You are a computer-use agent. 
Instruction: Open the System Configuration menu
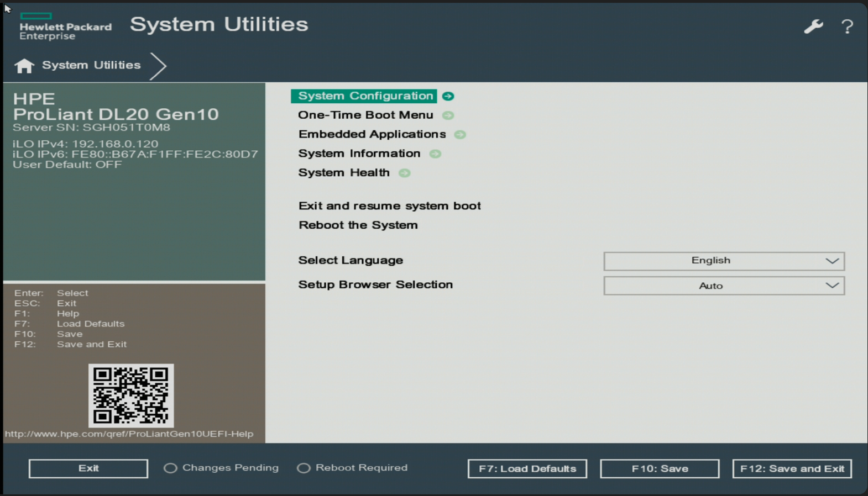tap(365, 96)
